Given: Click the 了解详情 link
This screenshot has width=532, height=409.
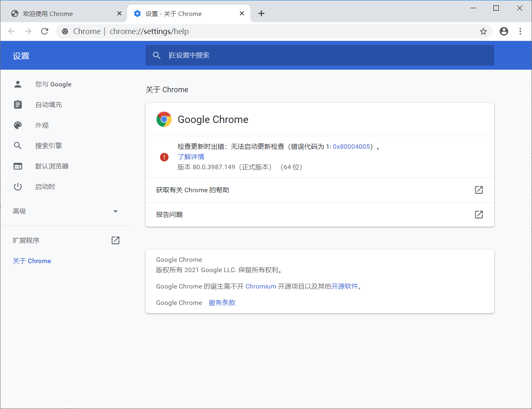Looking at the screenshot, I should (191, 157).
